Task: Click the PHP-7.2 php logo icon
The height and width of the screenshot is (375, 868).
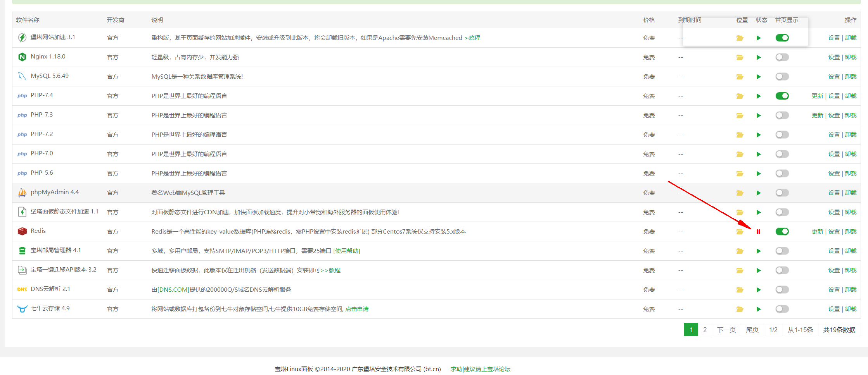Action: click(x=22, y=134)
